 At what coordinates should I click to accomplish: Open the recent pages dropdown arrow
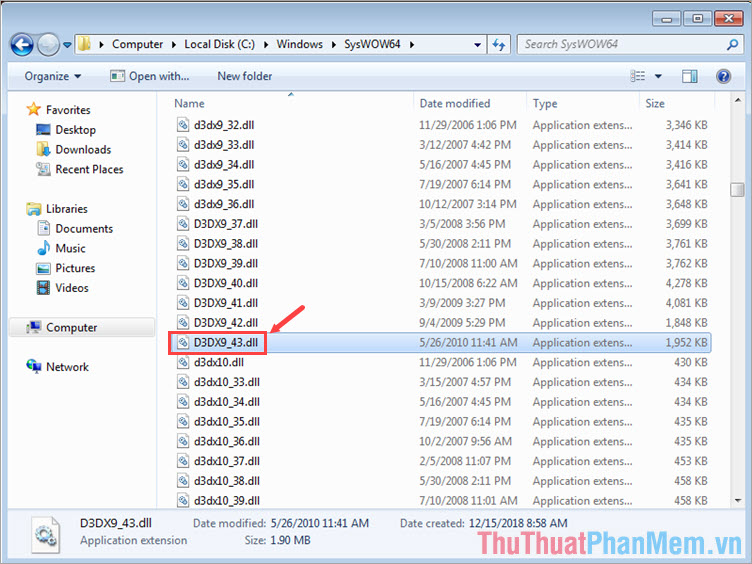coord(67,45)
